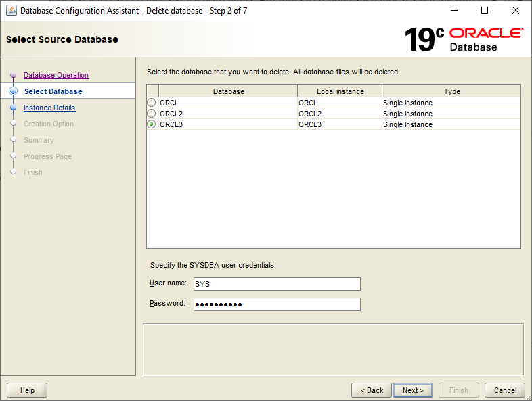Close the Database Configuration Assistant window
The height and width of the screenshot is (401, 532).
click(515, 11)
